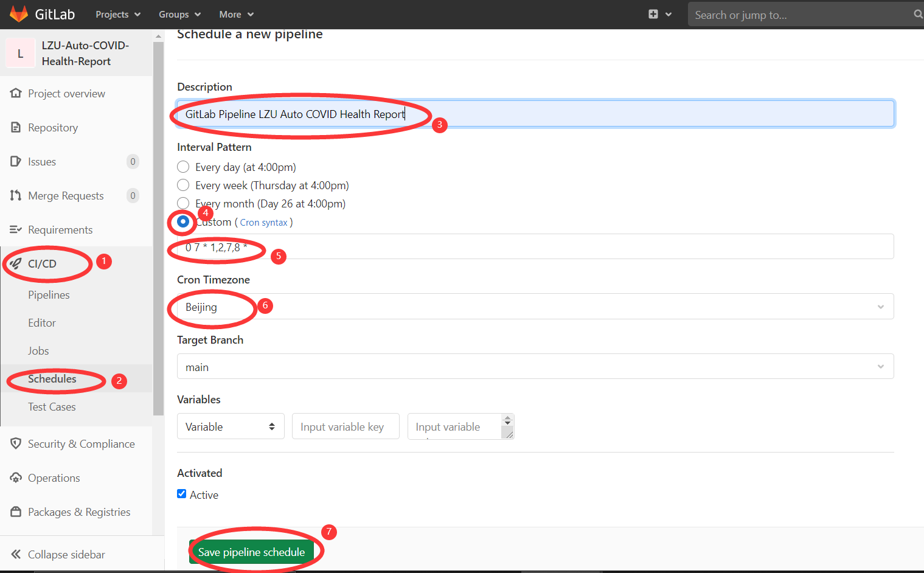Toggle the Active checkbox
Image resolution: width=924 pixels, height=573 pixels.
coord(181,494)
